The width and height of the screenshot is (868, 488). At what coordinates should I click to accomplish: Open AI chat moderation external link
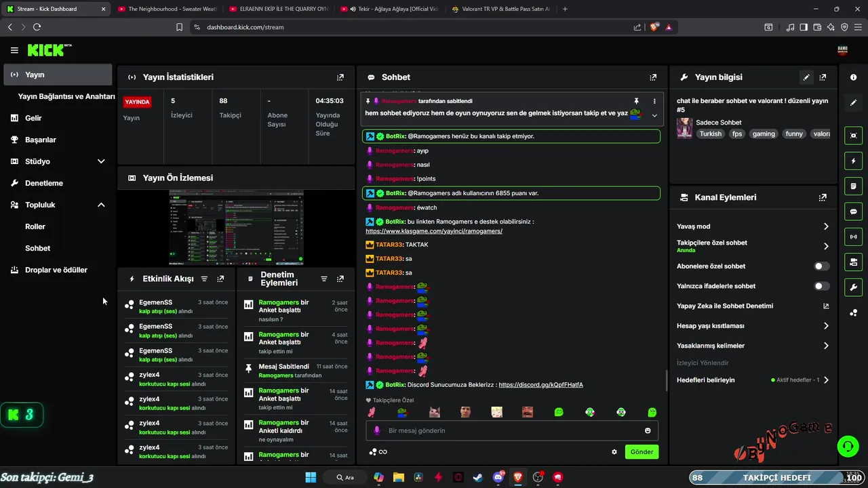[x=826, y=306]
